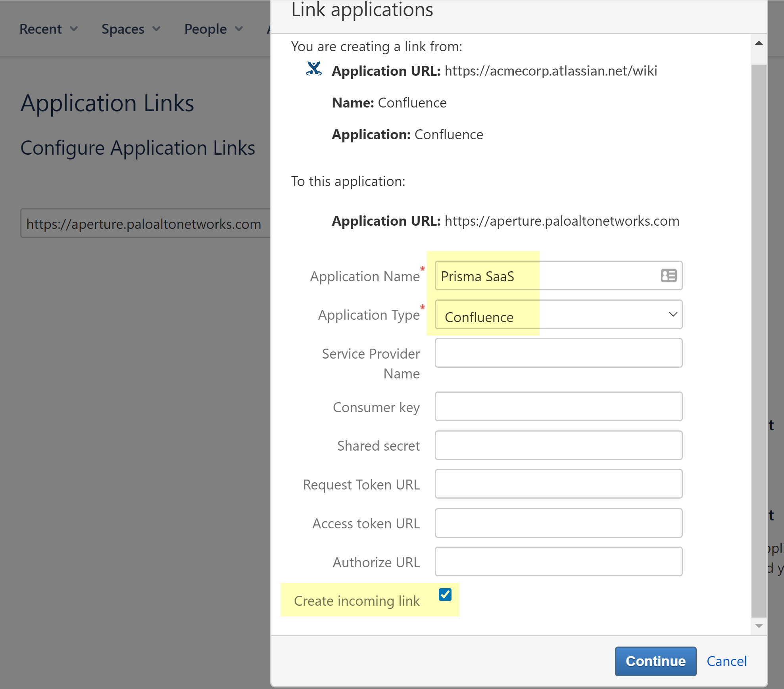Open the Application Type dropdown

click(x=673, y=315)
